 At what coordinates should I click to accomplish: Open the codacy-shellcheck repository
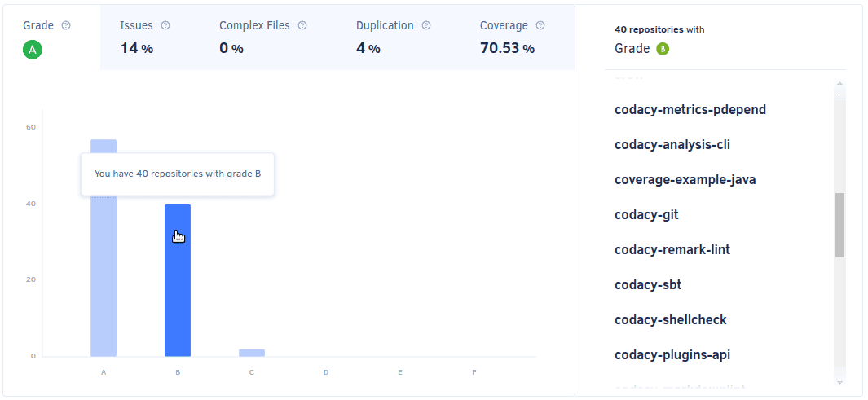point(671,320)
